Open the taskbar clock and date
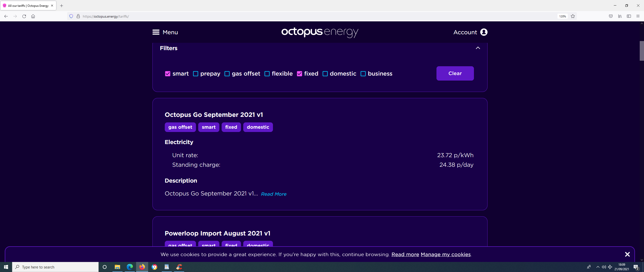 click(622, 267)
